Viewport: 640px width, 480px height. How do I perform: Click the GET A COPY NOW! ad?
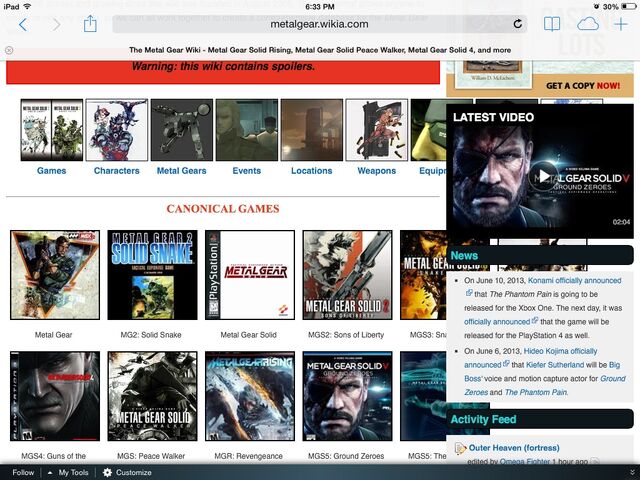point(583,86)
